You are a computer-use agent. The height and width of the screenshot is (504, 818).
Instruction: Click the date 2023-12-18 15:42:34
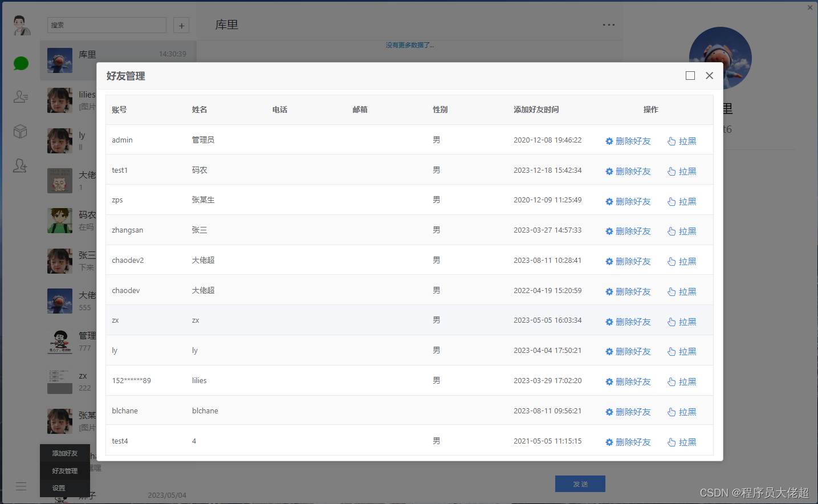(x=548, y=170)
